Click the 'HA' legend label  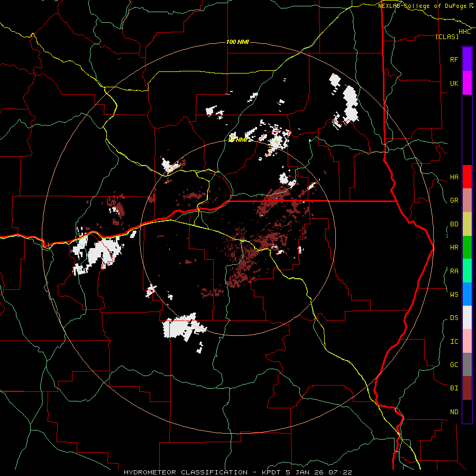tap(454, 177)
